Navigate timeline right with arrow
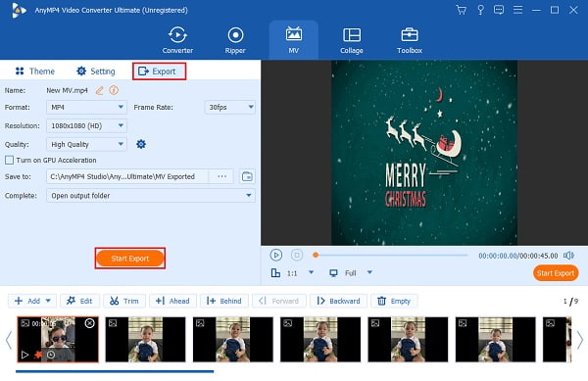Image resolution: width=588 pixels, height=381 pixels. [580, 340]
